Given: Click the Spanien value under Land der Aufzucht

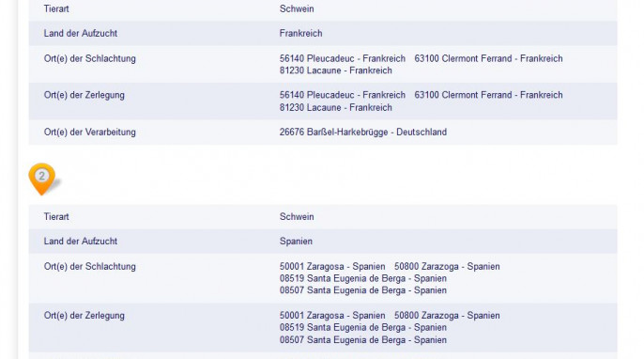Looking at the screenshot, I should pos(296,242).
